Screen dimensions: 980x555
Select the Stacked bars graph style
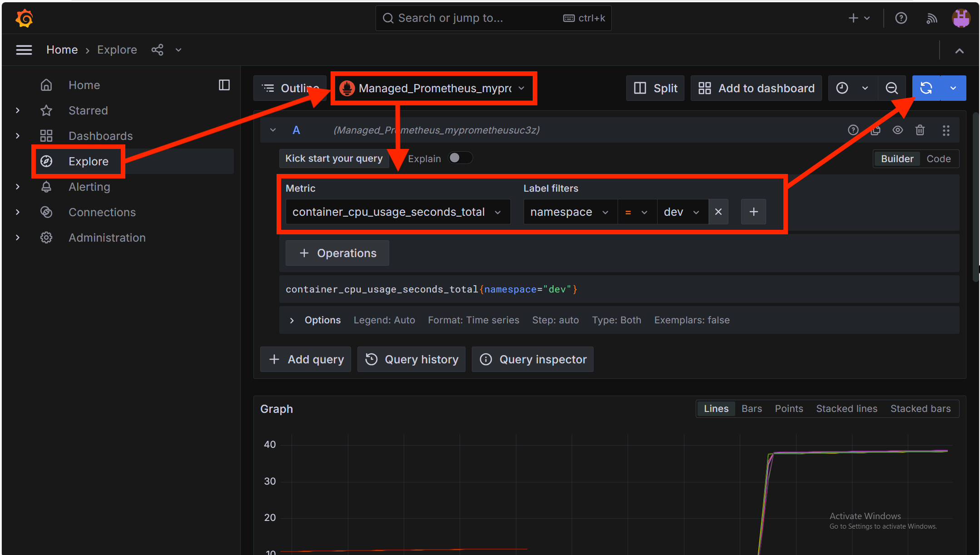pyautogui.click(x=921, y=409)
